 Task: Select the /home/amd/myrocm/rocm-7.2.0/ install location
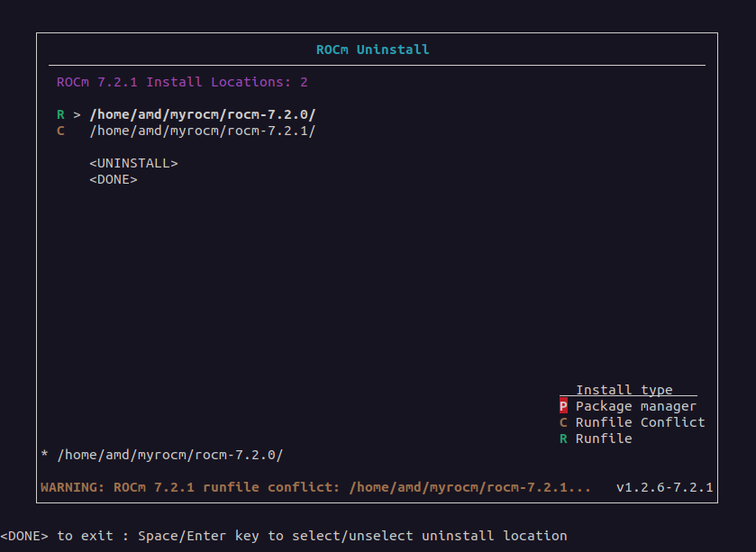[x=202, y=114]
